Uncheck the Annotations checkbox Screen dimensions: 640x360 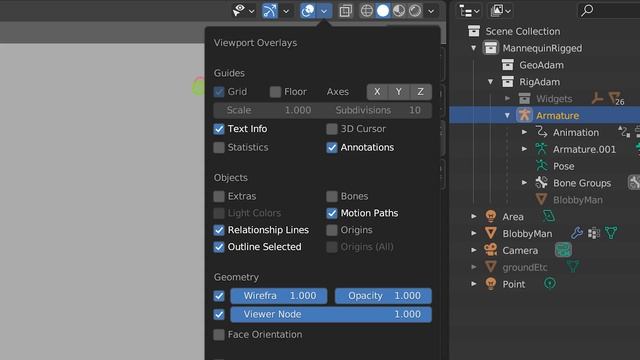coord(332,147)
